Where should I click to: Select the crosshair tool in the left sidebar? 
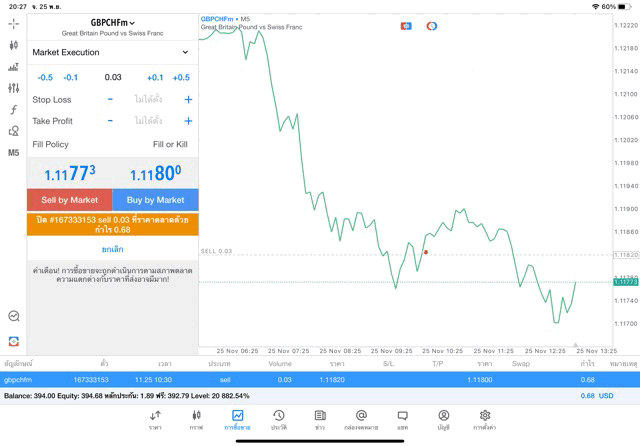pyautogui.click(x=13, y=23)
